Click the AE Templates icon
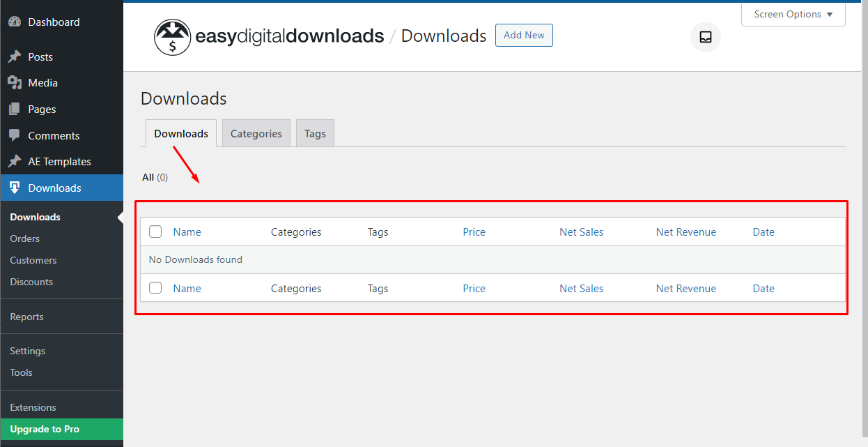Viewport: 868px width, 447px height. coord(17,161)
